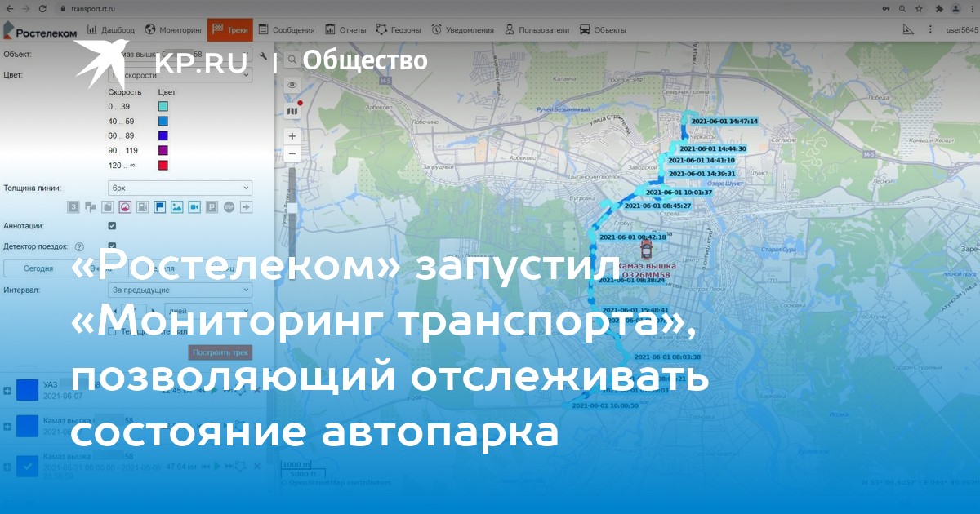
Task: Enable the image markers icon
Action: point(176,207)
